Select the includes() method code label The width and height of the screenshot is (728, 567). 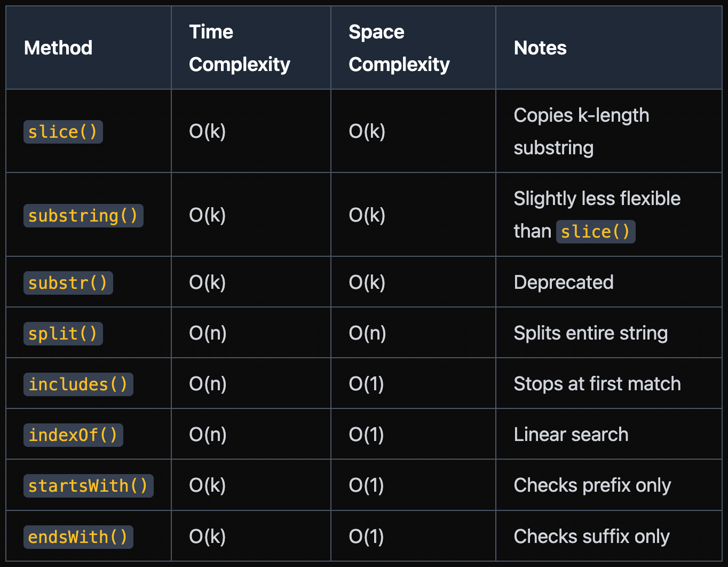pos(78,384)
